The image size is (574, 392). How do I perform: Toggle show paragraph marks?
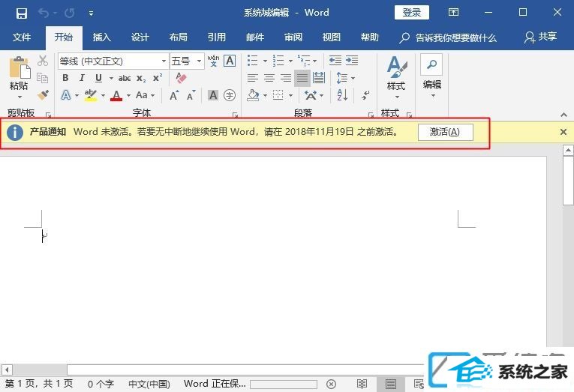[365, 95]
